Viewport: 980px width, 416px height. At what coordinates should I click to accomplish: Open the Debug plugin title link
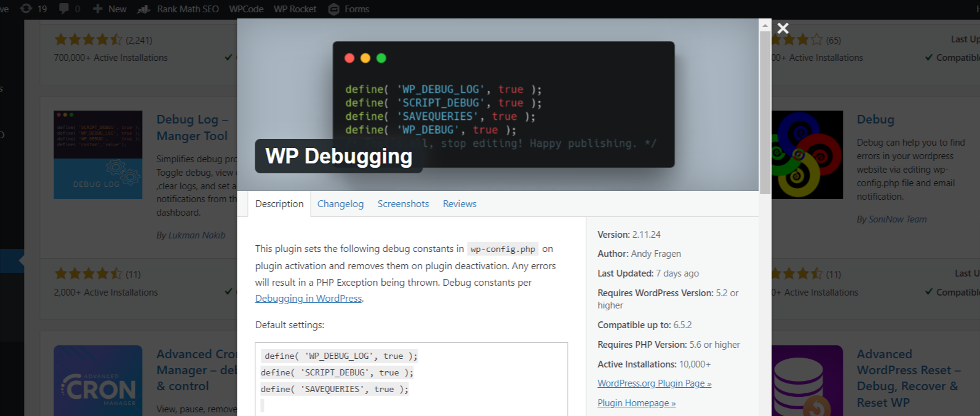pyautogui.click(x=875, y=119)
